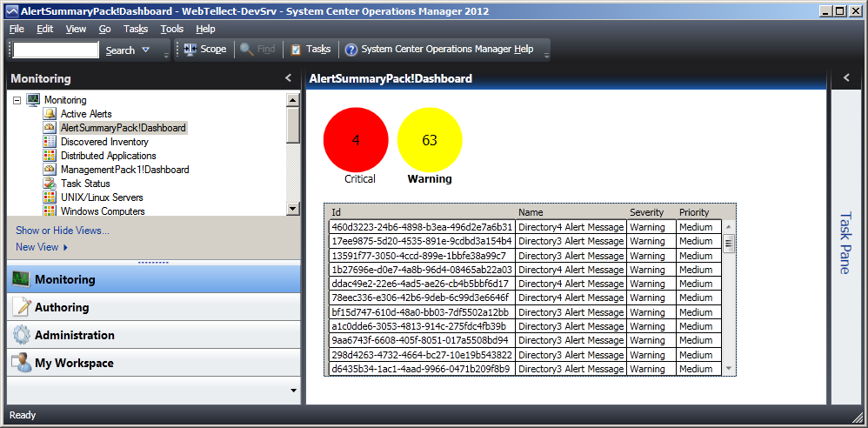Click the Windows Computers state icon
The width and height of the screenshot is (868, 428).
[x=50, y=211]
